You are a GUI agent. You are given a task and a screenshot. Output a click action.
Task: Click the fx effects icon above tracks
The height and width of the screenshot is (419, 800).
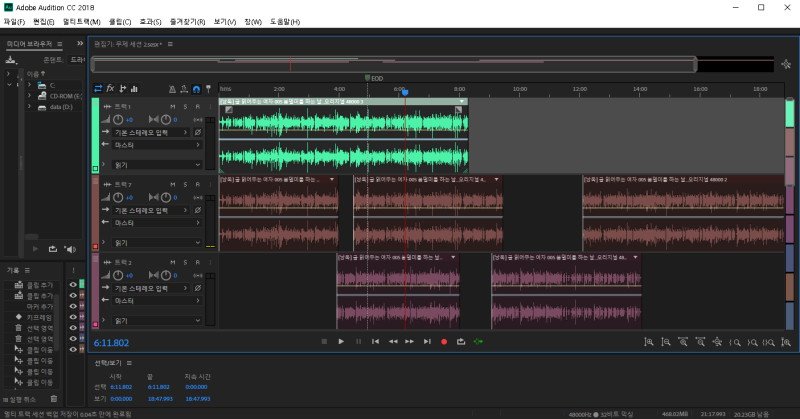point(110,88)
